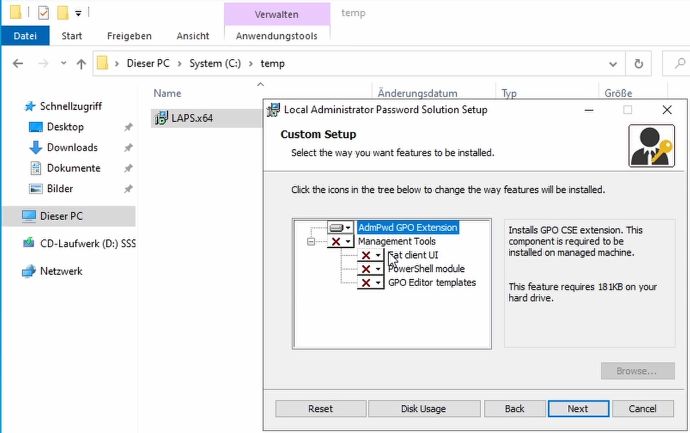The height and width of the screenshot is (433, 690).
Task: Open Customize Quick Access Toolbar dropdown
Action: tap(78, 14)
